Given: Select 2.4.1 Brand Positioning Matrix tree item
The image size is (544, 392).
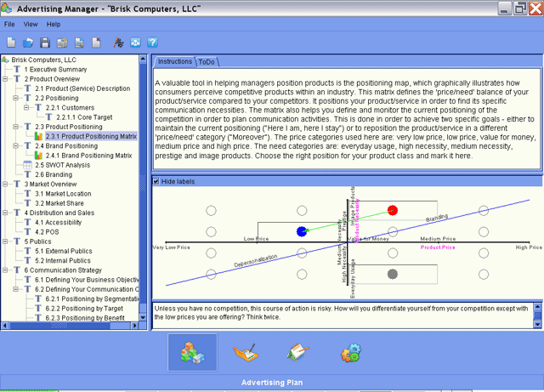Looking at the screenshot, I should pos(88,156).
